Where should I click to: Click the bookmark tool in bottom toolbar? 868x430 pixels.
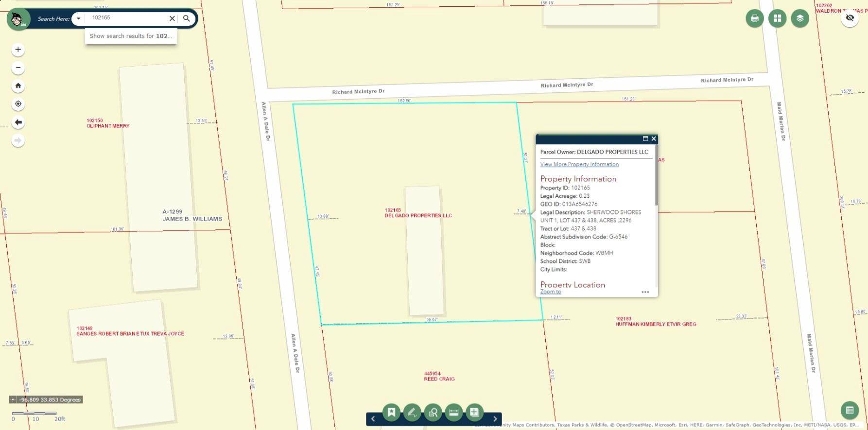pyautogui.click(x=391, y=413)
